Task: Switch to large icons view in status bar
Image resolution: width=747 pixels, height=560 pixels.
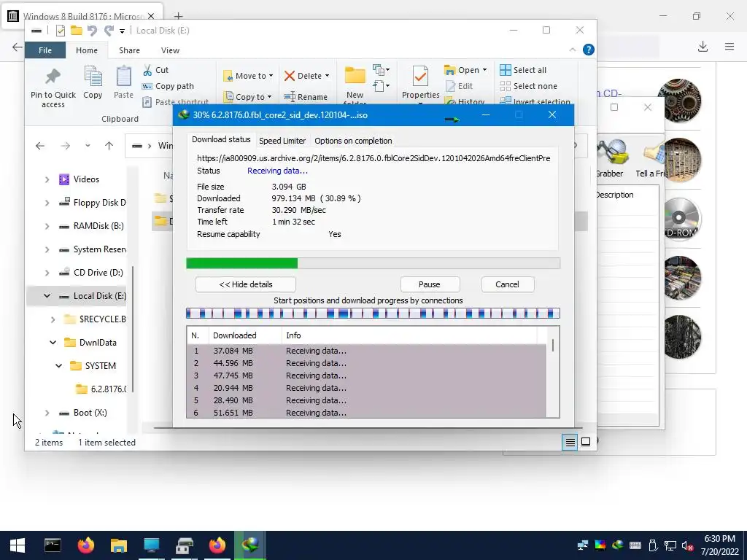Action: [x=586, y=443]
